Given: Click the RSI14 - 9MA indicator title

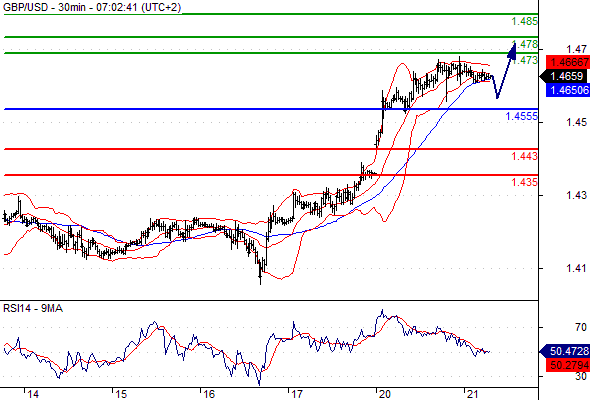Looking at the screenshot, I should click(33, 309).
